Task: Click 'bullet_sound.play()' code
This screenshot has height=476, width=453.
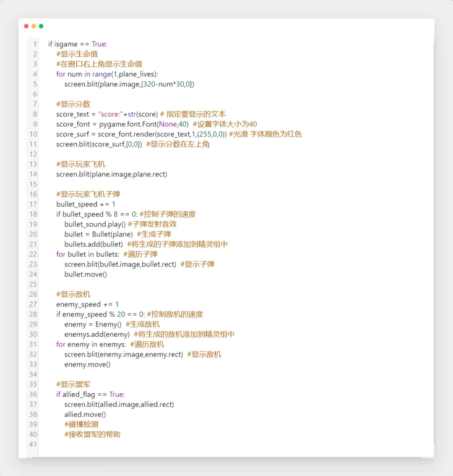Action: click(95, 224)
